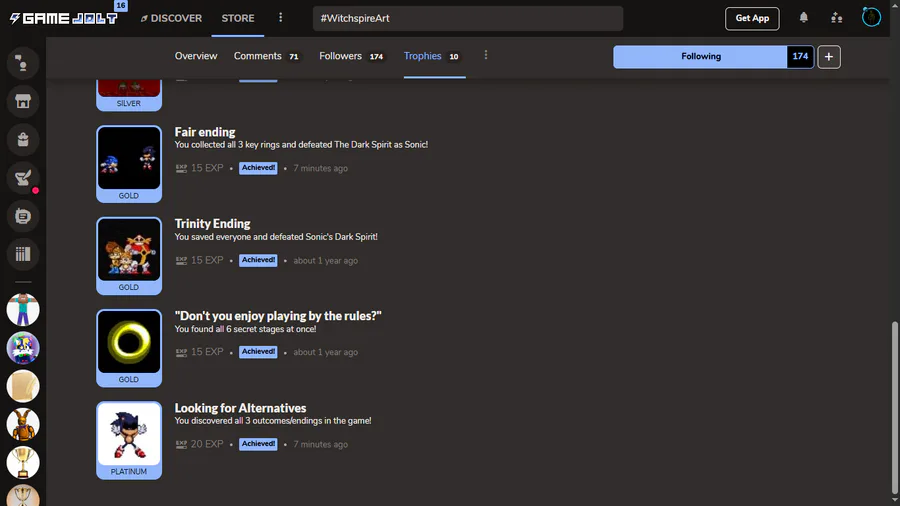Click the Fair ending trophy thumbnail
This screenshot has width=900, height=506.
[x=129, y=158]
